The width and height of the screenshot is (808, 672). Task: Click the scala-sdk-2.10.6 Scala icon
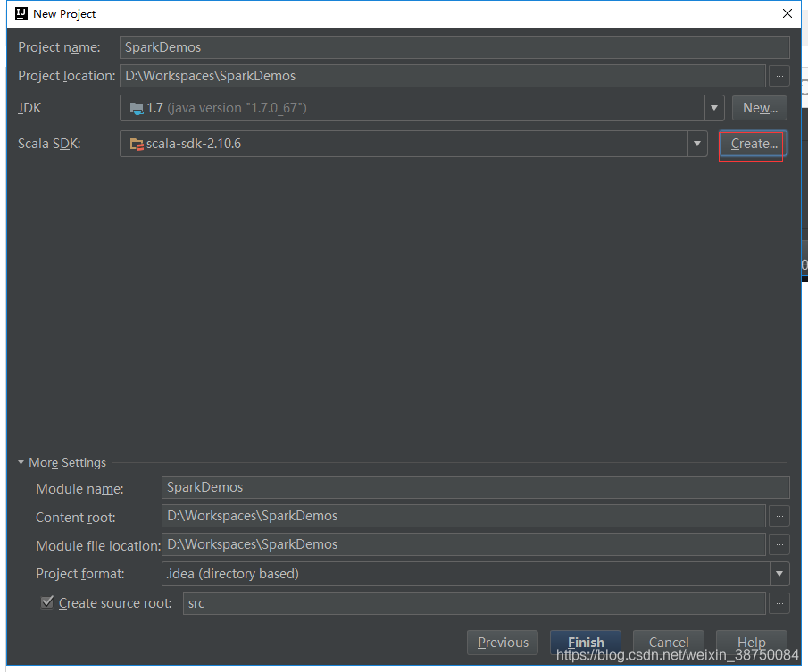point(137,144)
